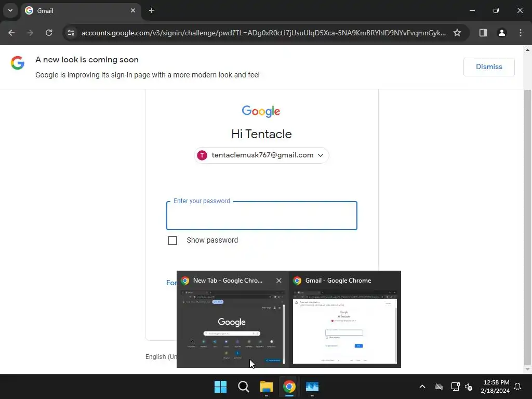Open network status tray icon
532x399 pixels.
[455, 387]
